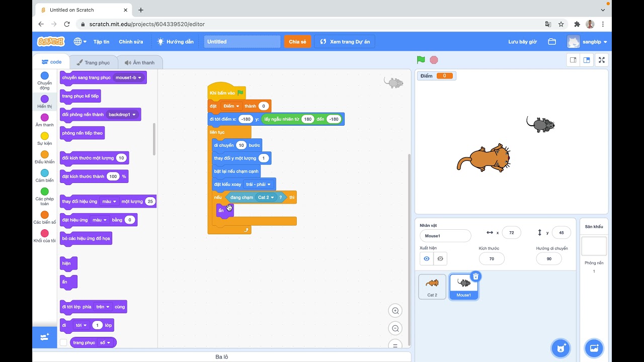Open the choose a sprite button
Image resolution: width=644 pixels, height=362 pixels.
pos(560,347)
